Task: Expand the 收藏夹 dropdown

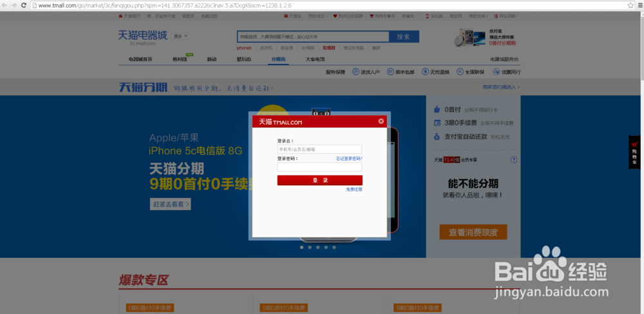Action: click(x=409, y=16)
